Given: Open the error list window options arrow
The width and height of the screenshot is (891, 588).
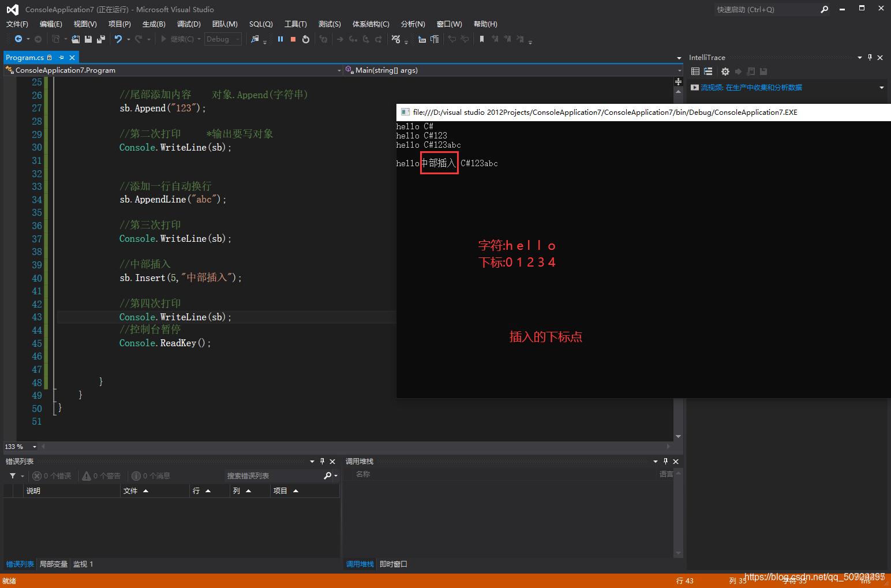Looking at the screenshot, I should [312, 462].
